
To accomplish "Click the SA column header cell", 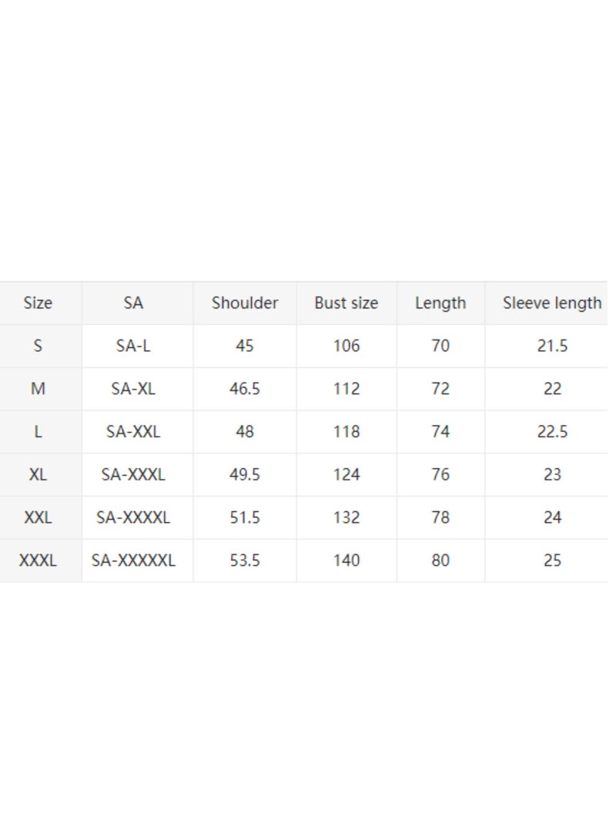I will (x=133, y=303).
